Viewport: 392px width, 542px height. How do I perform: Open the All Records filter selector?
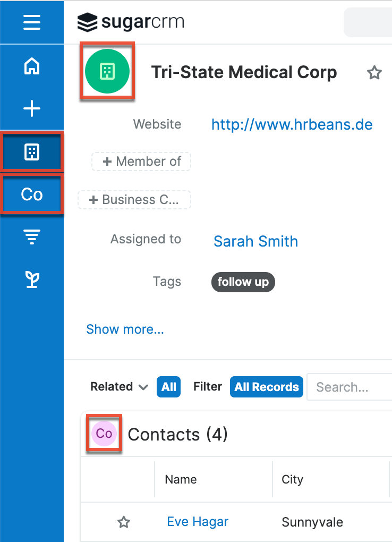point(266,387)
